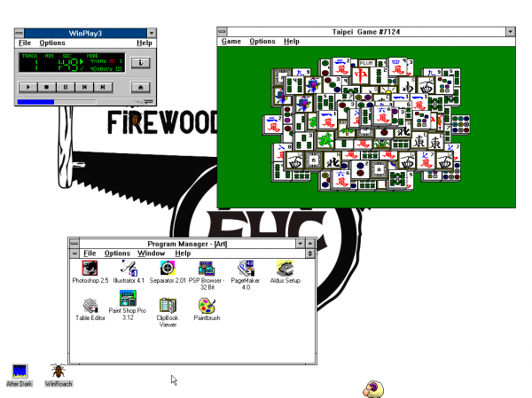Screen dimensions: 532x398
Task: Open Program Manager Help menu
Action: pos(183,254)
